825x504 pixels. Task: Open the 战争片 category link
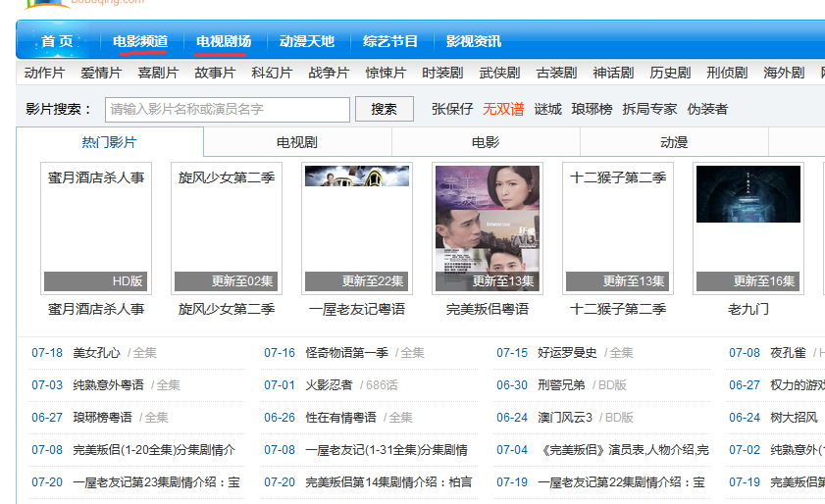point(329,73)
